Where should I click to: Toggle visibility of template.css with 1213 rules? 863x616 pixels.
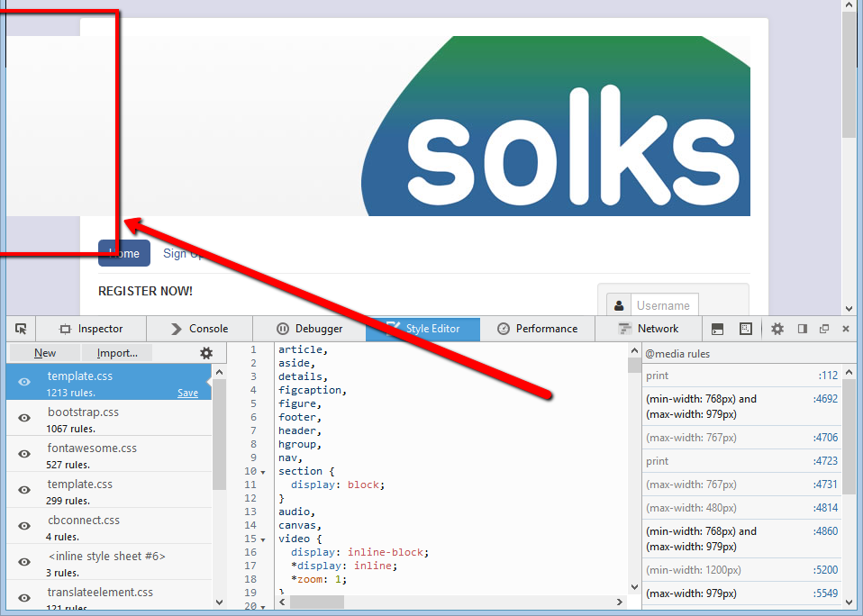[x=24, y=382]
